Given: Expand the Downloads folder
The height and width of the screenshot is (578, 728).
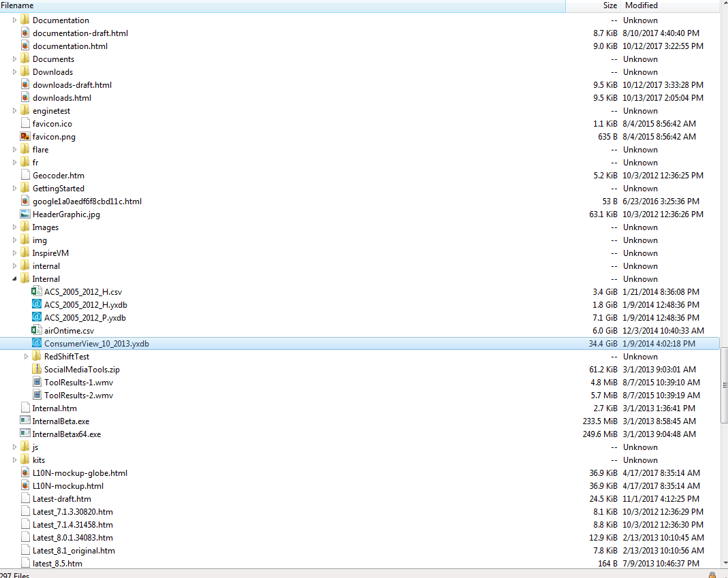Looking at the screenshot, I should [x=14, y=71].
